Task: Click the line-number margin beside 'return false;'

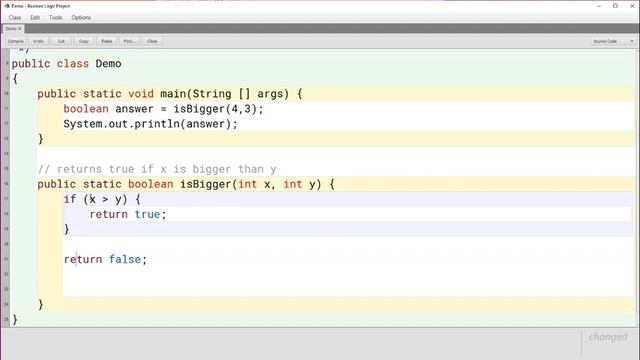Action: (6, 259)
